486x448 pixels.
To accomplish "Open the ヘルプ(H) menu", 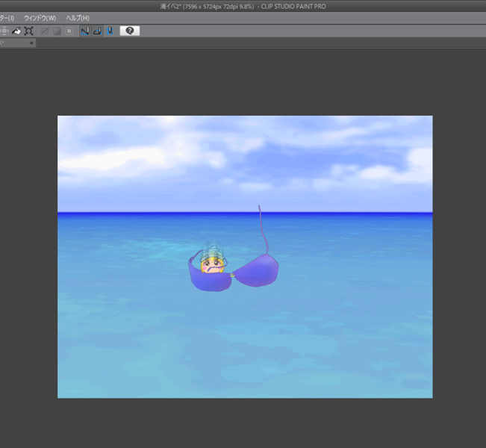I will pos(78,18).
